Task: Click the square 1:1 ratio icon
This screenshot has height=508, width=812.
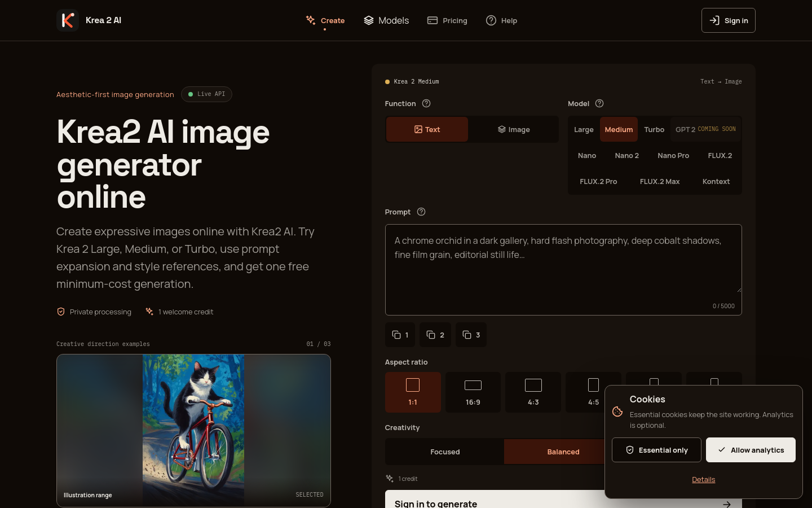Action: coord(413,385)
